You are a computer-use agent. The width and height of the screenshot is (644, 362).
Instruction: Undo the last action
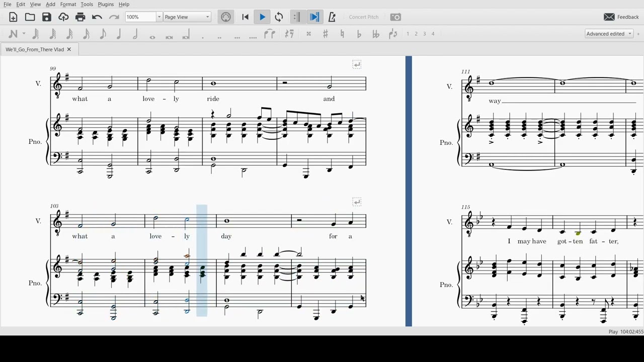click(97, 17)
